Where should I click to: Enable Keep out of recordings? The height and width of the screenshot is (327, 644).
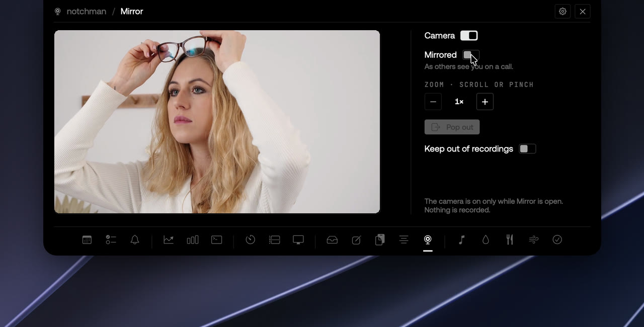[527, 149]
